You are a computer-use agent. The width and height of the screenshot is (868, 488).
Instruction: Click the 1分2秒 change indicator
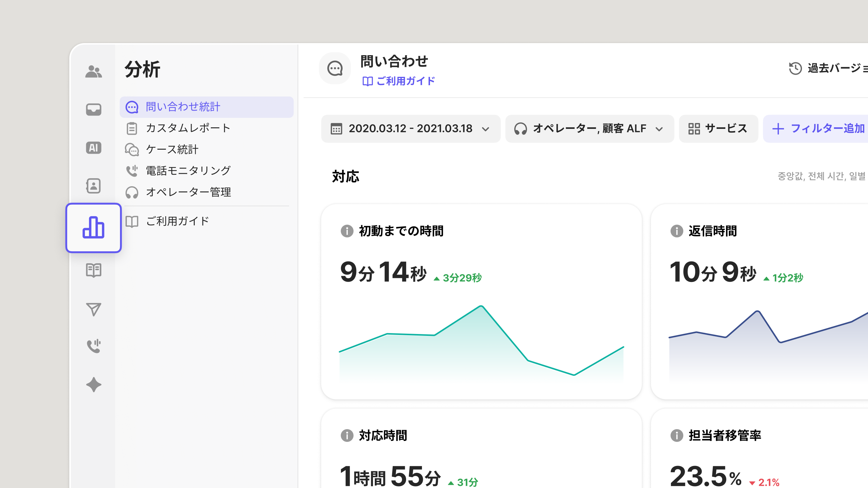point(783,278)
